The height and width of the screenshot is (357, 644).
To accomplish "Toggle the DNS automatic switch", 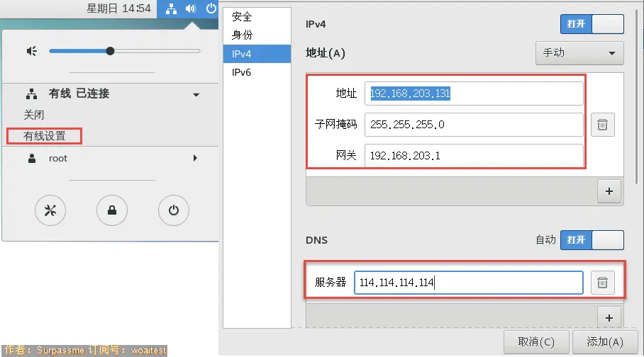I will [592, 240].
